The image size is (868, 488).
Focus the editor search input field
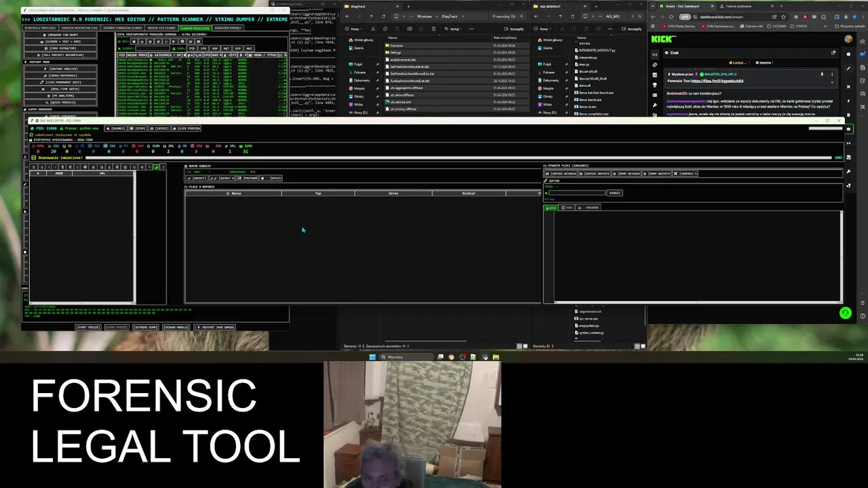[577, 192]
